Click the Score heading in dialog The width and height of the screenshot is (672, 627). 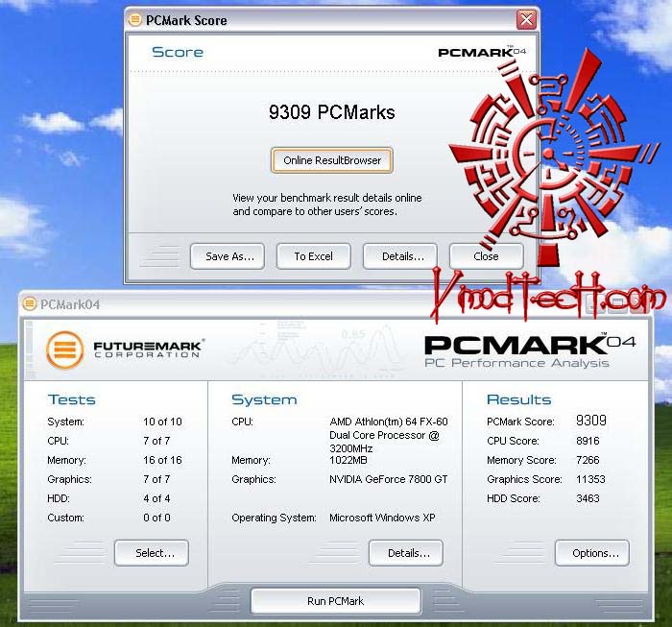(178, 52)
